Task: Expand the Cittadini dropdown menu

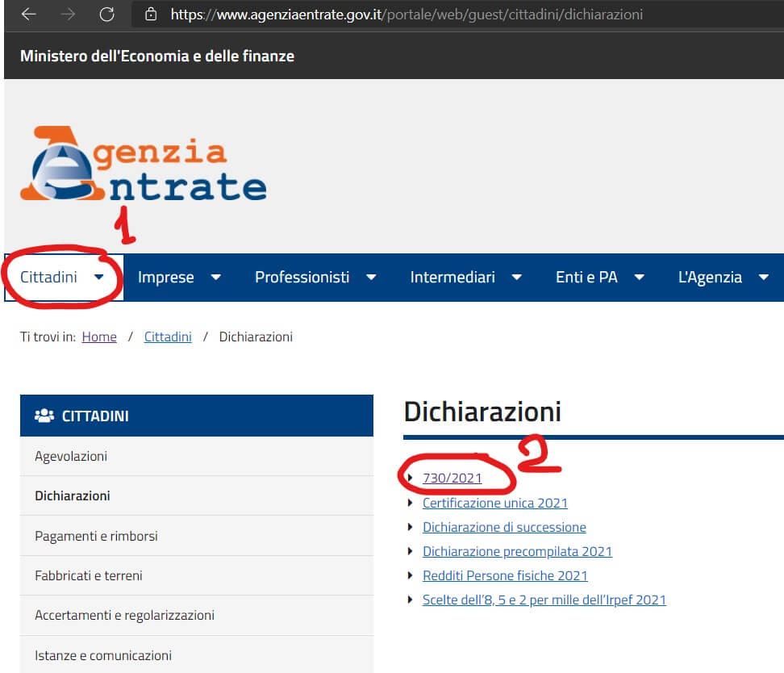Action: [x=63, y=277]
